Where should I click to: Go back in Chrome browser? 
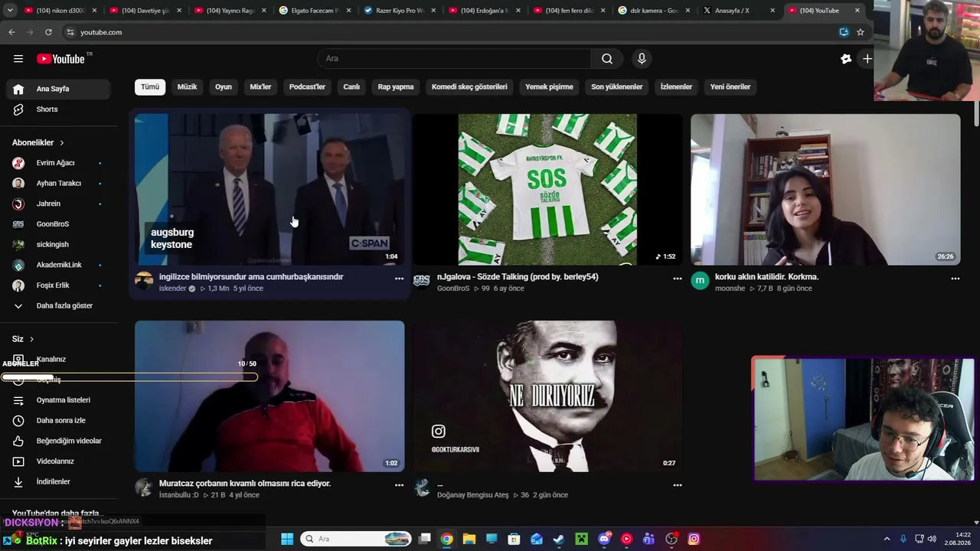click(11, 32)
